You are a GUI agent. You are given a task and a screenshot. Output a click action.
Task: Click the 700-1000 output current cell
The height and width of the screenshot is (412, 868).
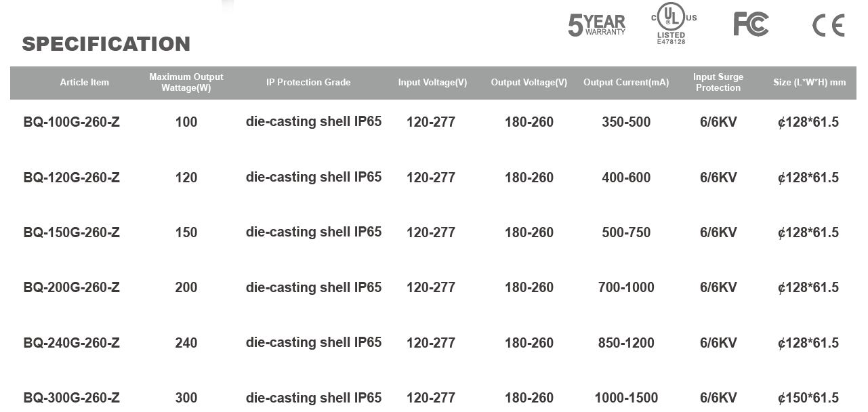point(626,287)
